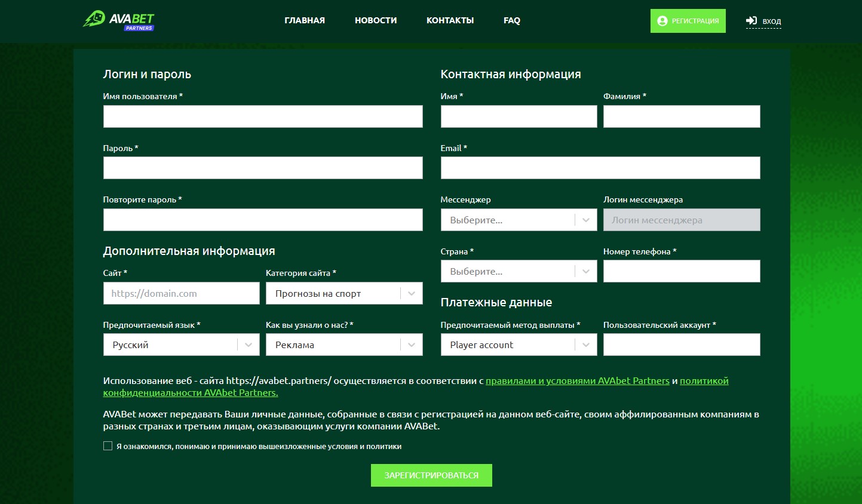
Task: Go to the Главная menu item
Action: pos(305,20)
